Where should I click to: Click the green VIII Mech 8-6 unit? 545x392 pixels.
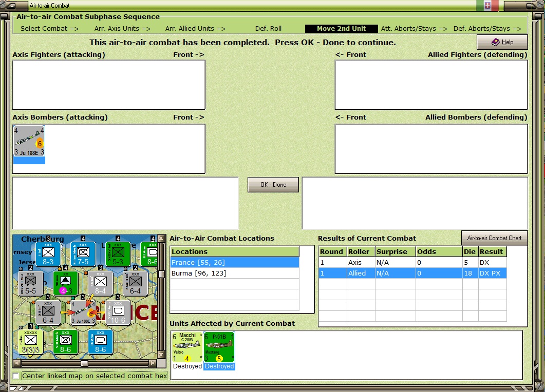click(66, 342)
